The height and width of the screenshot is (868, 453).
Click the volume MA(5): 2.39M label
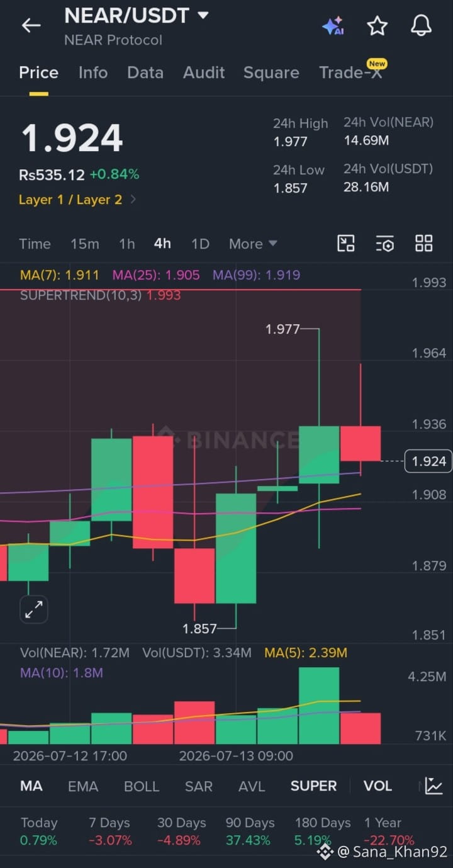[306, 653]
